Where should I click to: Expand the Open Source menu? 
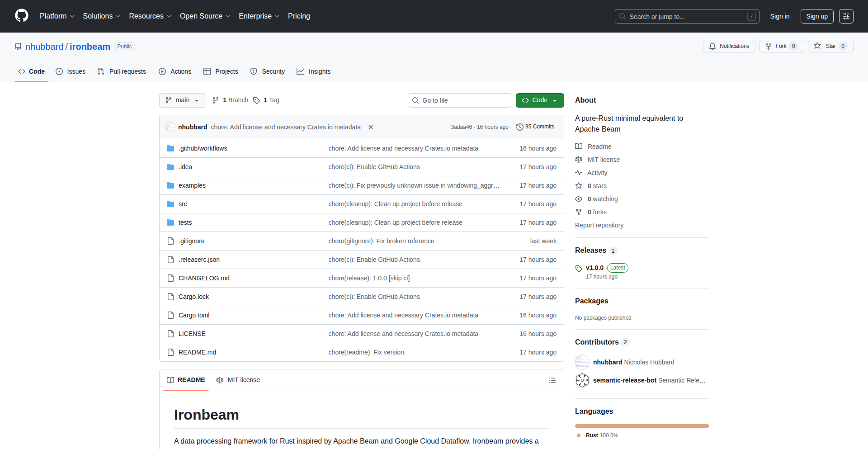pyautogui.click(x=205, y=16)
